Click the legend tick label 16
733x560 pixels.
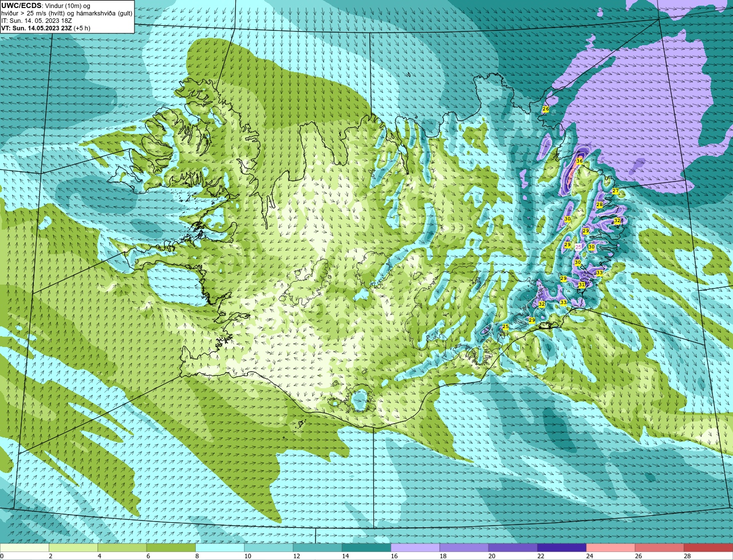pos(394,556)
